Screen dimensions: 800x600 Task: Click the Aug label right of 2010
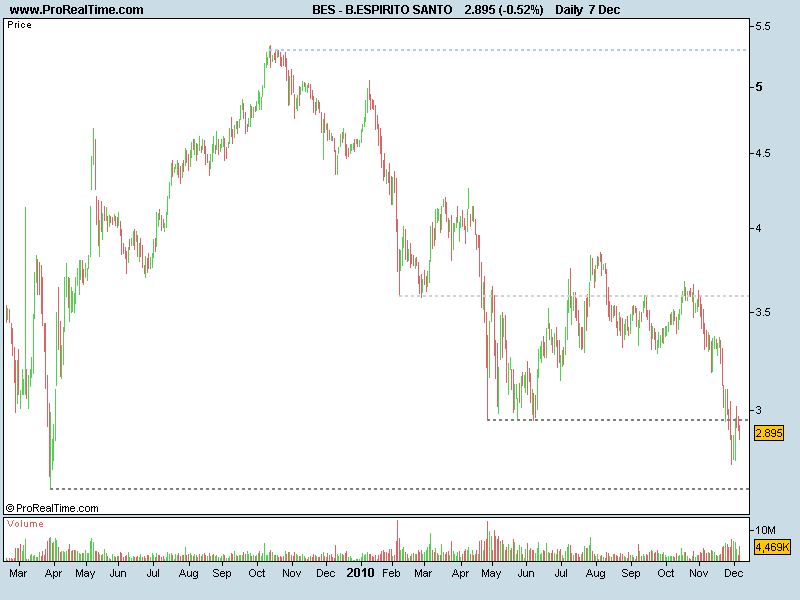pyautogui.click(x=595, y=573)
